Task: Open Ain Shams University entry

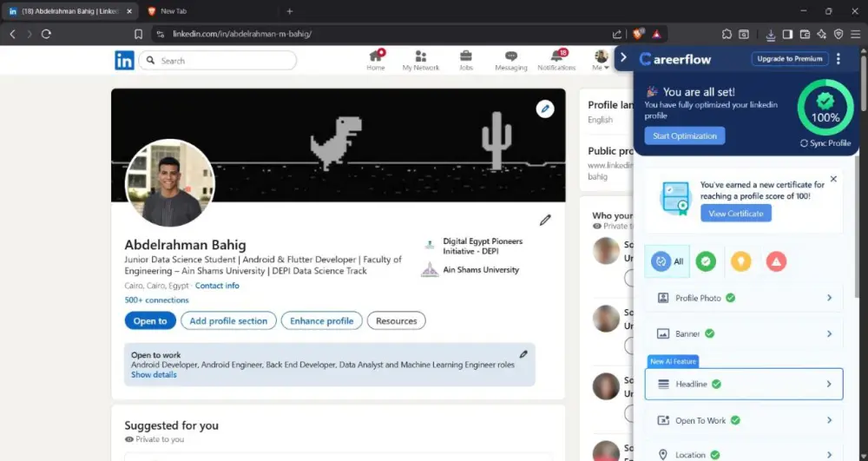Action: (x=470, y=270)
